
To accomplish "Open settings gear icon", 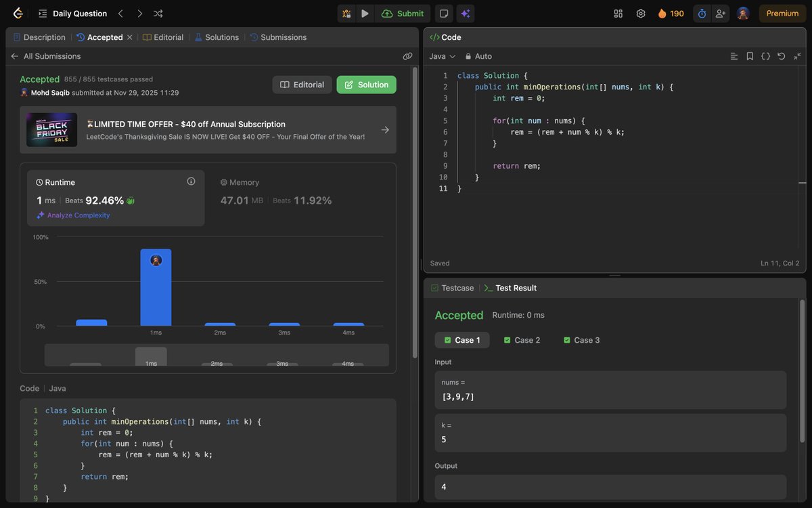I will pos(641,14).
